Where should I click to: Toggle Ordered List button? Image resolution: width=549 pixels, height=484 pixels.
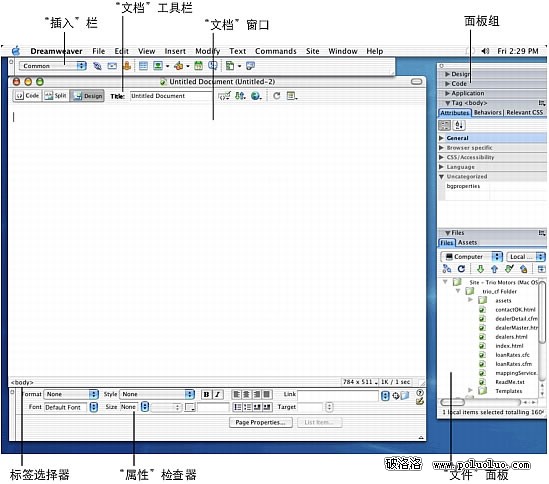tap(247, 407)
